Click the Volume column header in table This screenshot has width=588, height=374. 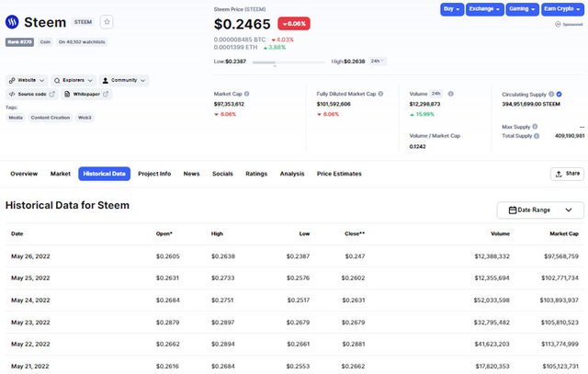pos(500,233)
